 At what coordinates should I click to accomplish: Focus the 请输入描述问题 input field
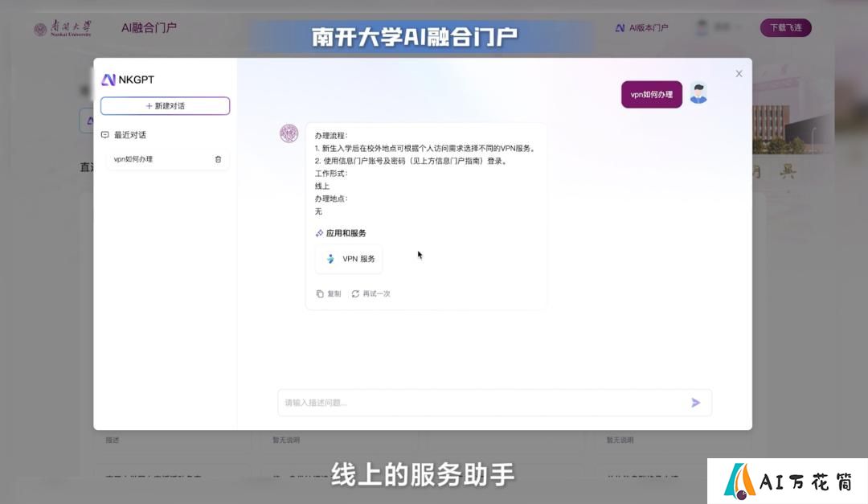494,403
